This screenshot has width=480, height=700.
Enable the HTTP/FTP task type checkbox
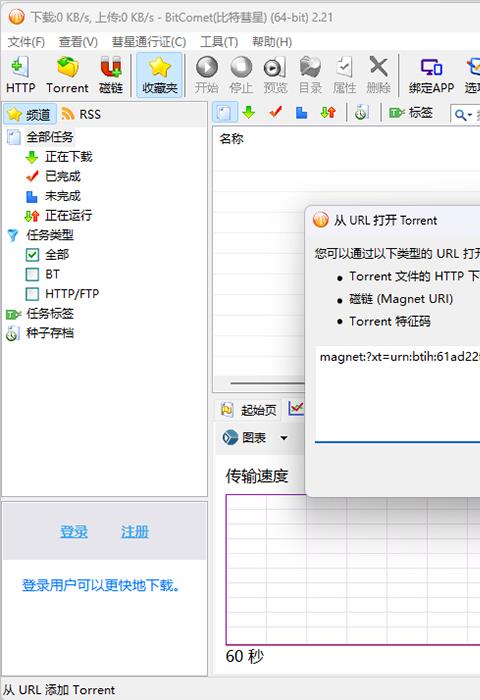coord(32,294)
